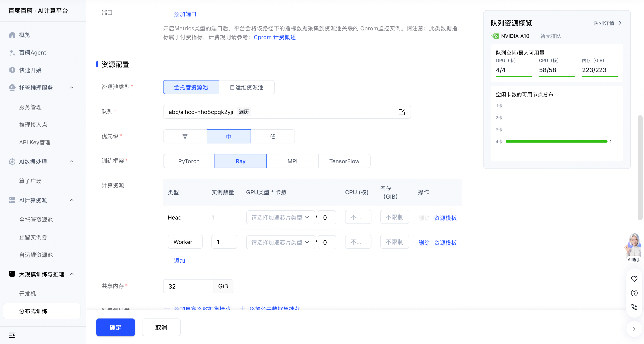Collapse the AI数据处理 menu chevron
Viewport: 644px width, 344px height.
[72, 161]
